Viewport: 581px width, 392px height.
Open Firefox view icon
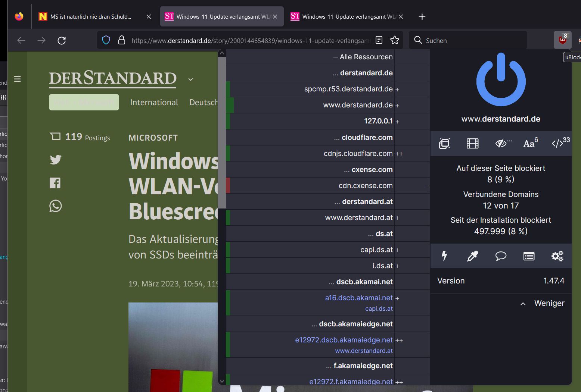click(x=19, y=16)
